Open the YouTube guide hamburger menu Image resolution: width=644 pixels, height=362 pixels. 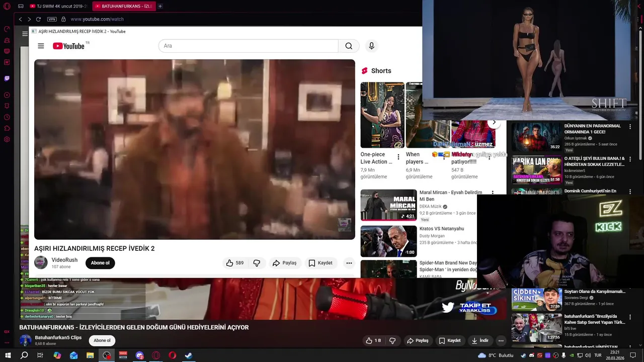point(41,46)
